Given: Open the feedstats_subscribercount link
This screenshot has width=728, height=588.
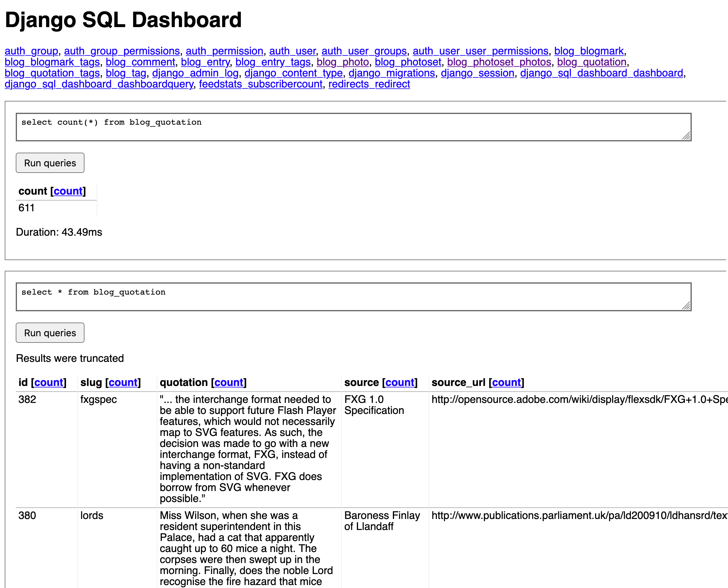Looking at the screenshot, I should coord(261,84).
